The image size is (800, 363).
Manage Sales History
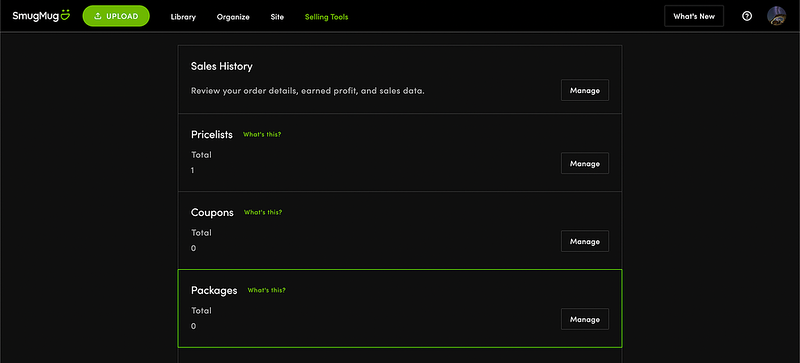(585, 90)
